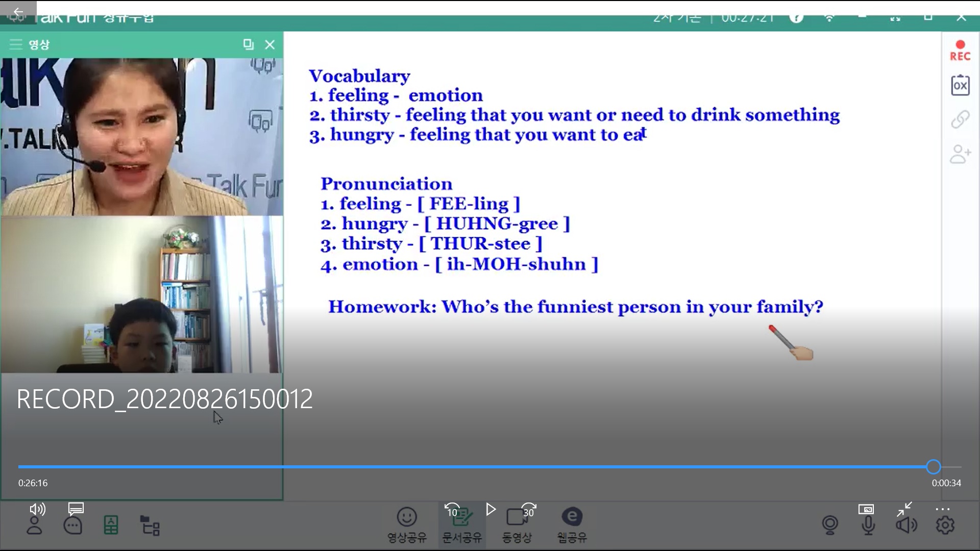Click the REC recording indicator
Viewport: 980px width, 551px height.
pos(960,51)
